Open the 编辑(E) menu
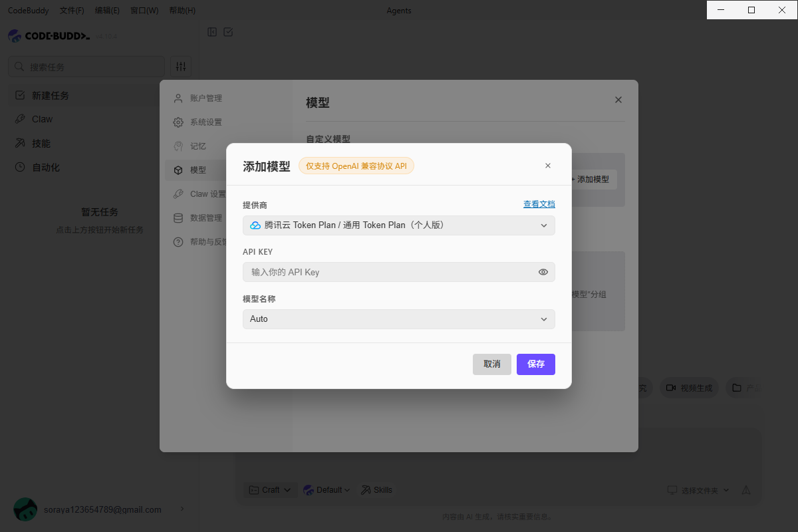 (x=107, y=11)
